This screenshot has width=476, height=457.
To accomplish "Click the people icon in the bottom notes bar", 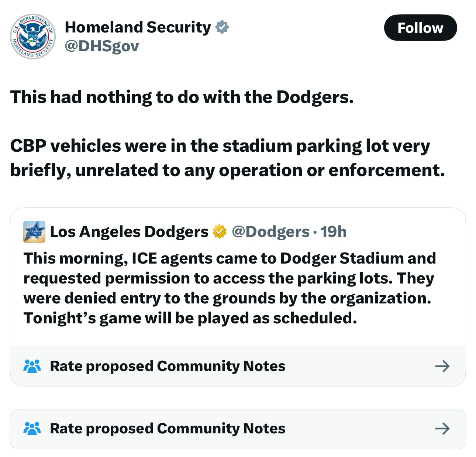I will [32, 429].
